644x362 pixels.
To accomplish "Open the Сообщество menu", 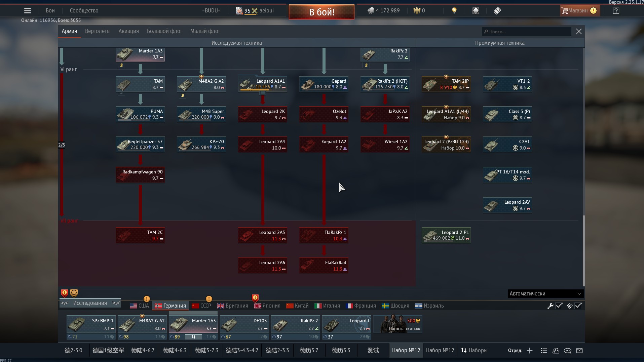I will click(84, 11).
